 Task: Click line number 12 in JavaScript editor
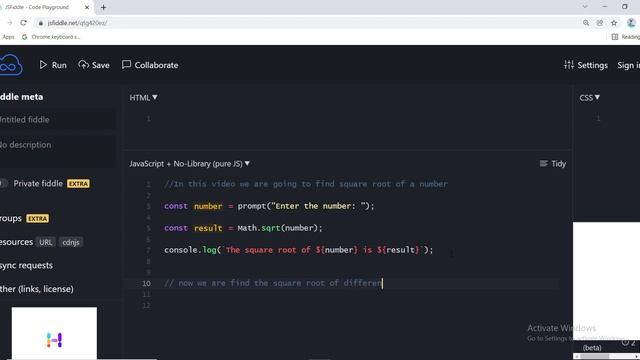tap(147, 305)
